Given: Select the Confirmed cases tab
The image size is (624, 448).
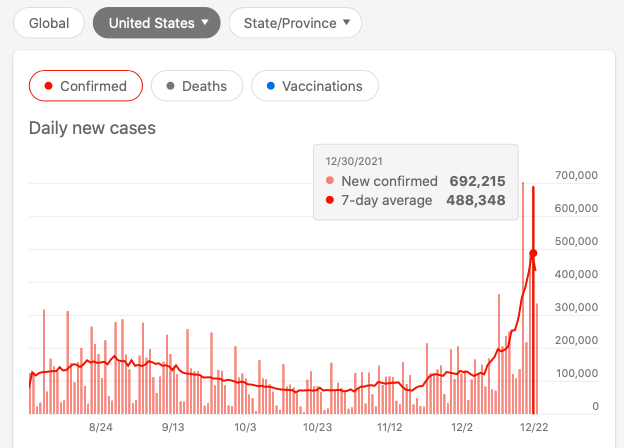Looking at the screenshot, I should 86,86.
